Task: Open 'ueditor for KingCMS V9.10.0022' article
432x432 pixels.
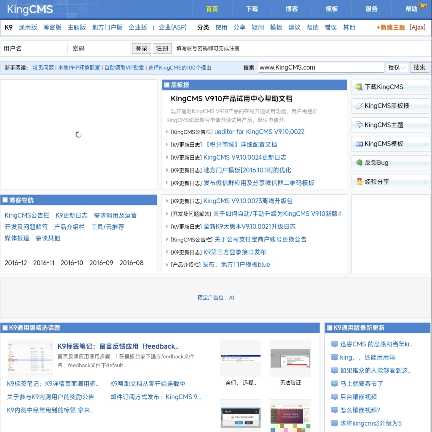Action: (x=259, y=132)
